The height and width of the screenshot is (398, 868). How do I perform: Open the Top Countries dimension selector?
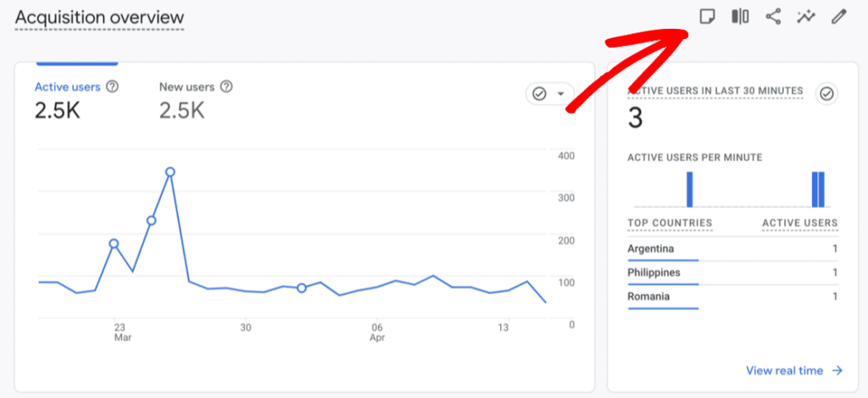670,223
